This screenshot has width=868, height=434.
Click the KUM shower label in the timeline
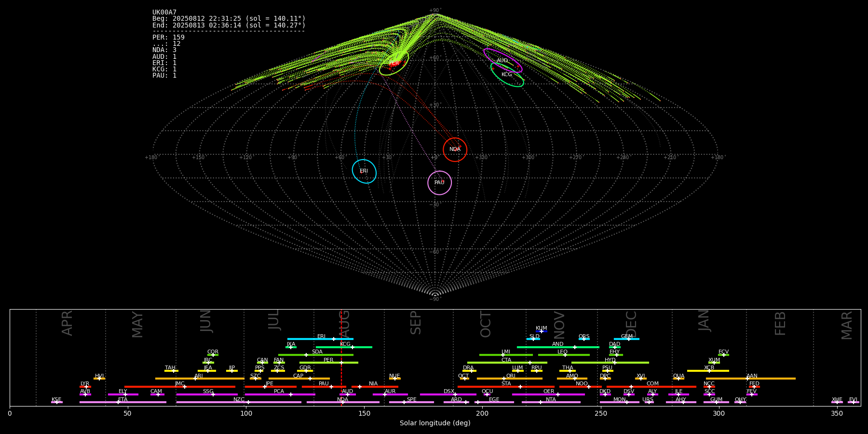tap(542, 328)
